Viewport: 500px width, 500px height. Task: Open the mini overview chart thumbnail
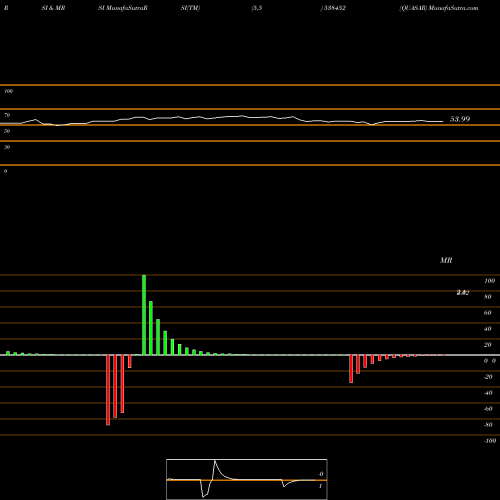(247, 479)
